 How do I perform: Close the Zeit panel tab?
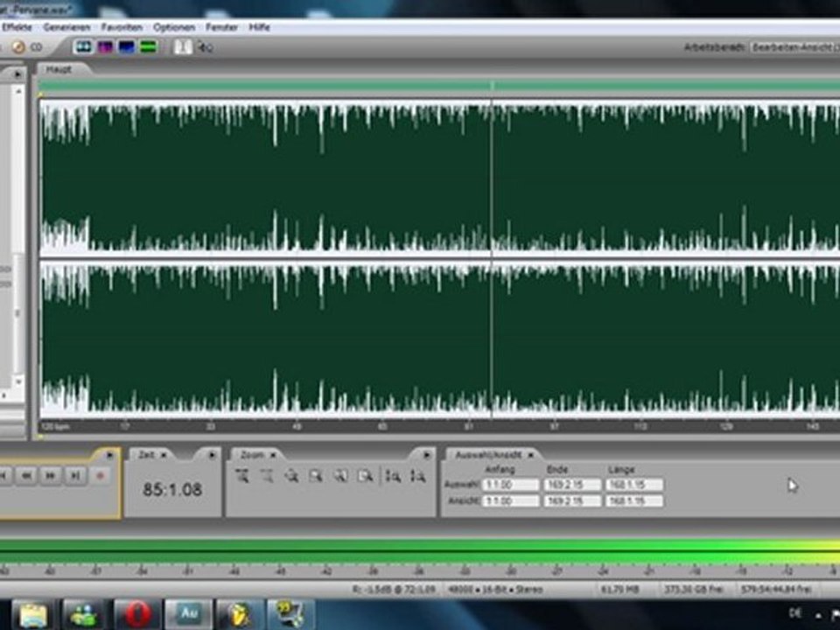point(163,455)
